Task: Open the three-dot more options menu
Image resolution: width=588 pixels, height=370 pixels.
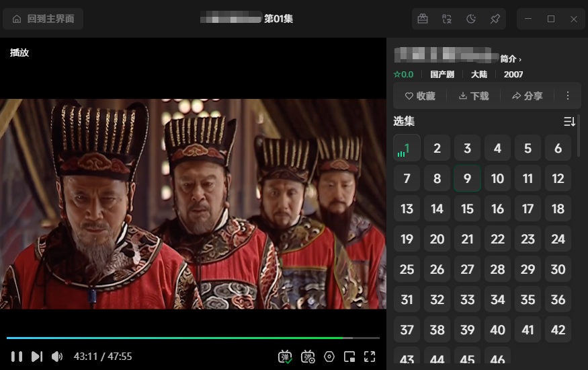Action: coord(568,96)
